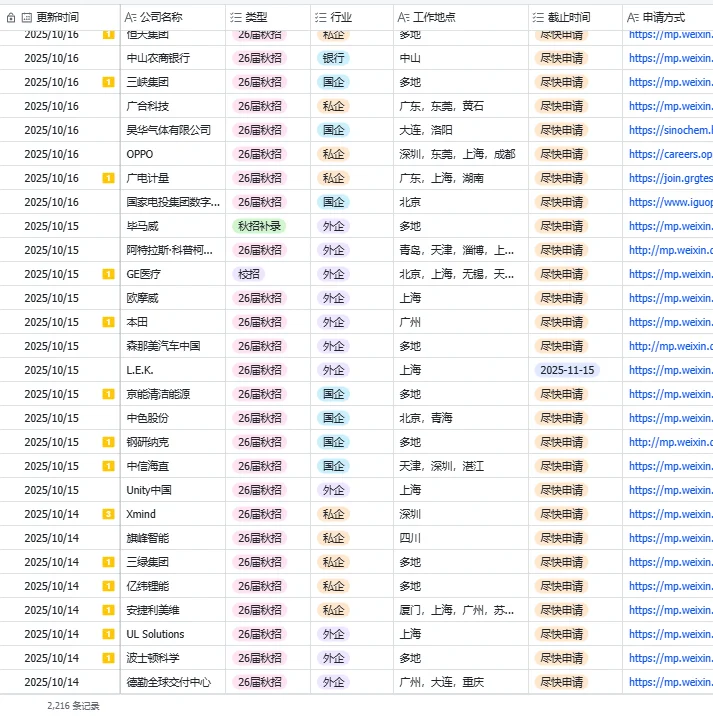Screen dimensions: 713x716
Task: Select the company cell 中山农商银行
Action: [173, 58]
